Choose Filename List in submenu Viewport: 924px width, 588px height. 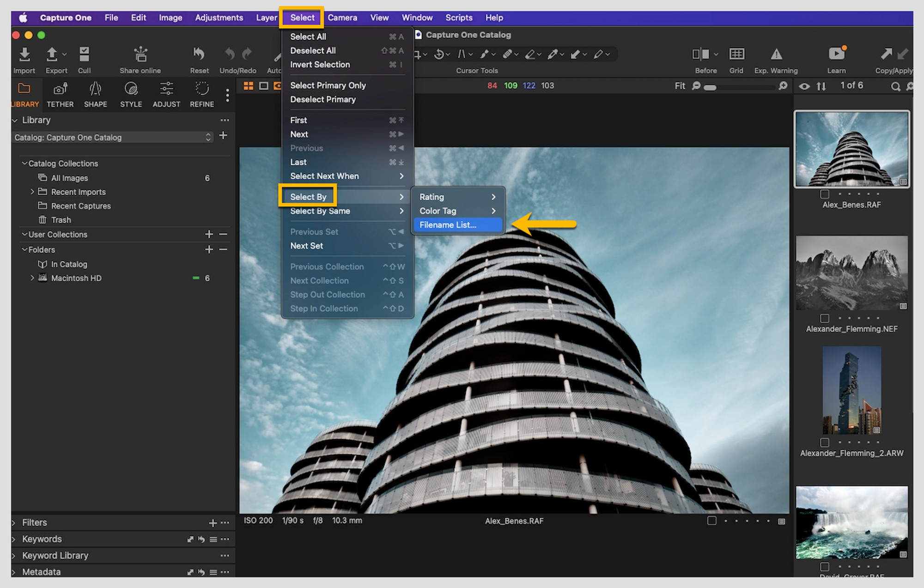[x=457, y=225]
